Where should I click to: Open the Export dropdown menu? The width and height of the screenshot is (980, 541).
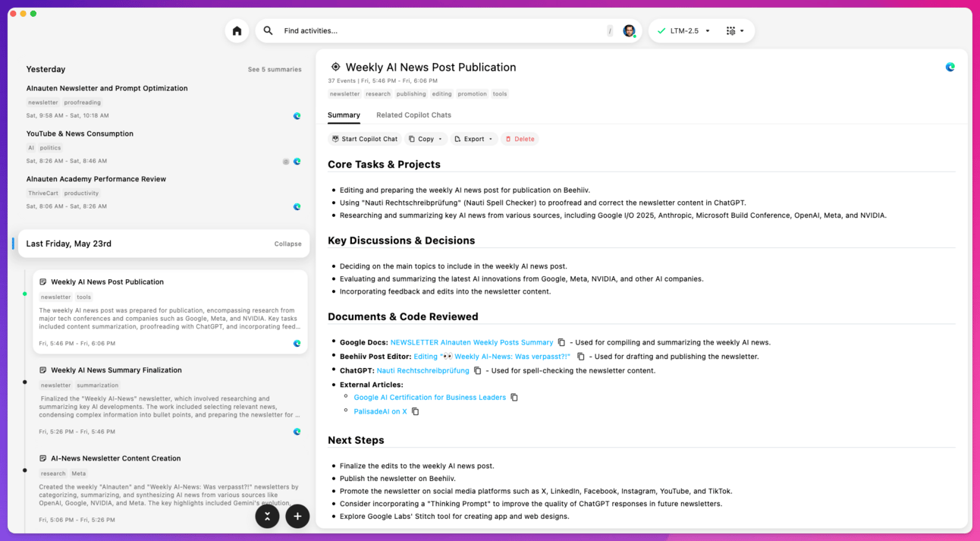[x=473, y=139]
